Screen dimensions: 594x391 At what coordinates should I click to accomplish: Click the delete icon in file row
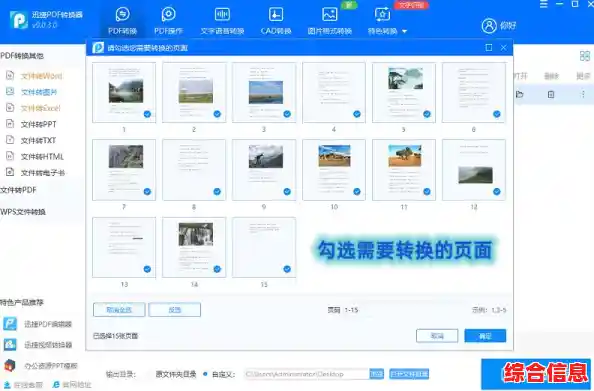(x=551, y=94)
